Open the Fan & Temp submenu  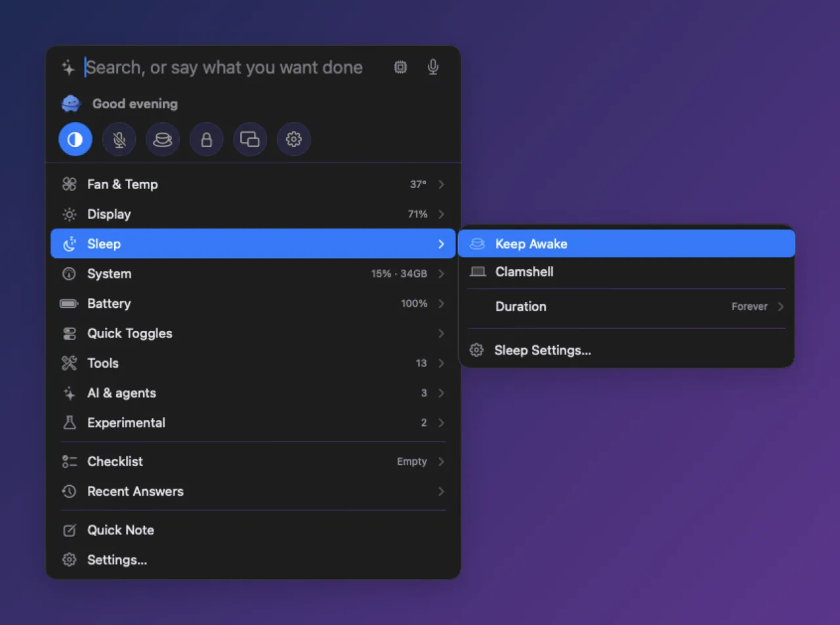(x=253, y=184)
